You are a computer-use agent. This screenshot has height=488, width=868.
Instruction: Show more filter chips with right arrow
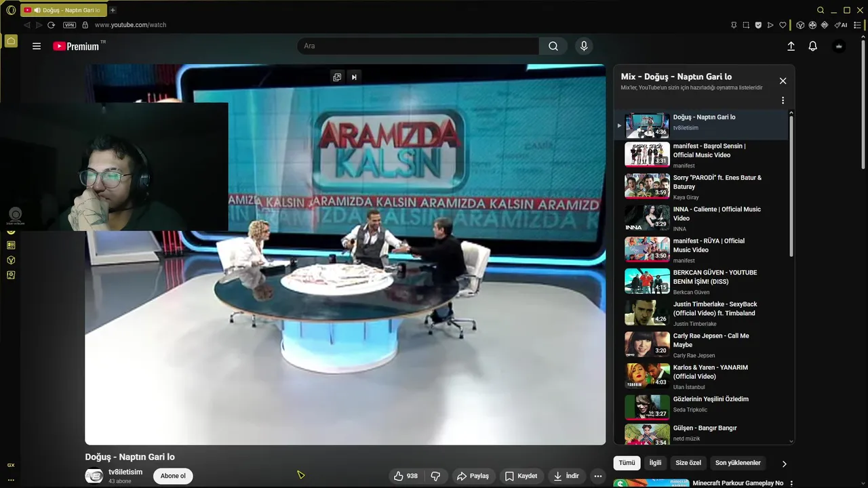click(x=784, y=464)
